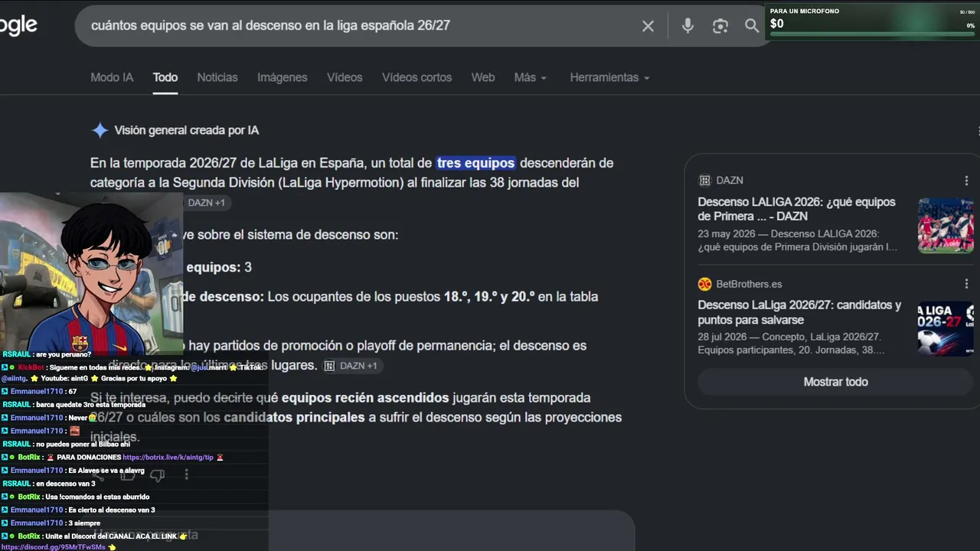Go to the Imágenes tab

coord(283,77)
